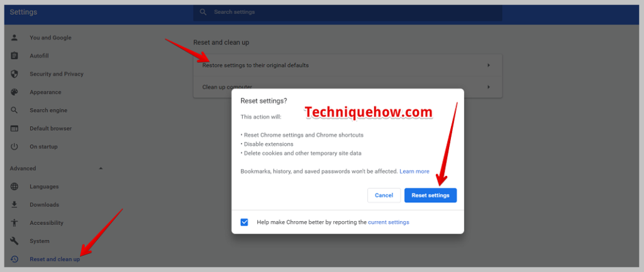The image size is (644, 272).
Task: Click the Settings page title
Action: coord(23,12)
